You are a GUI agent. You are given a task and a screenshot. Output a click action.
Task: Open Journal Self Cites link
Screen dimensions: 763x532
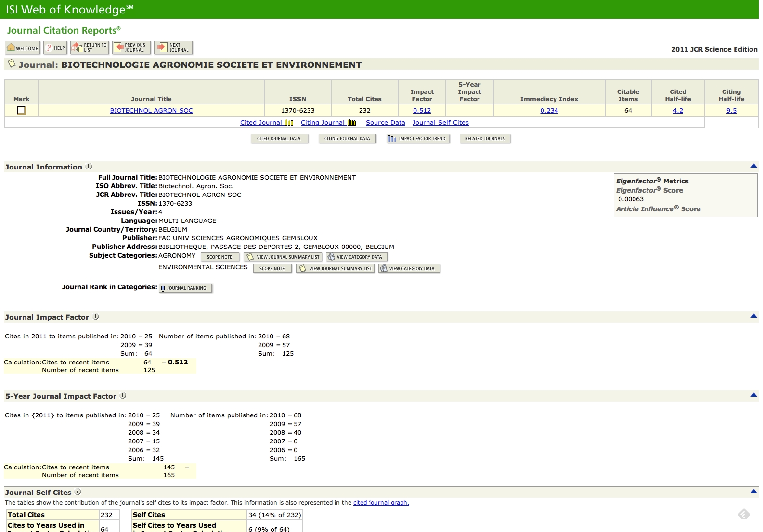tap(440, 123)
